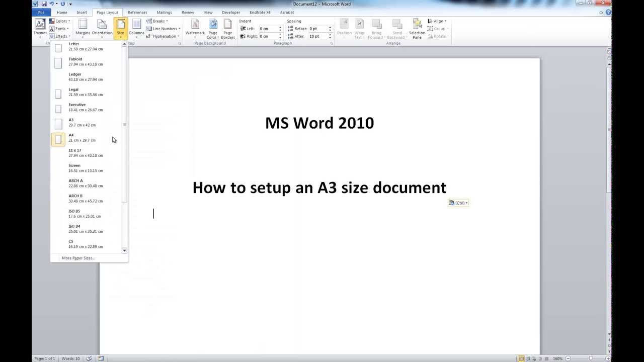
Task: Click the zoom in plus button
Action: tap(608, 358)
